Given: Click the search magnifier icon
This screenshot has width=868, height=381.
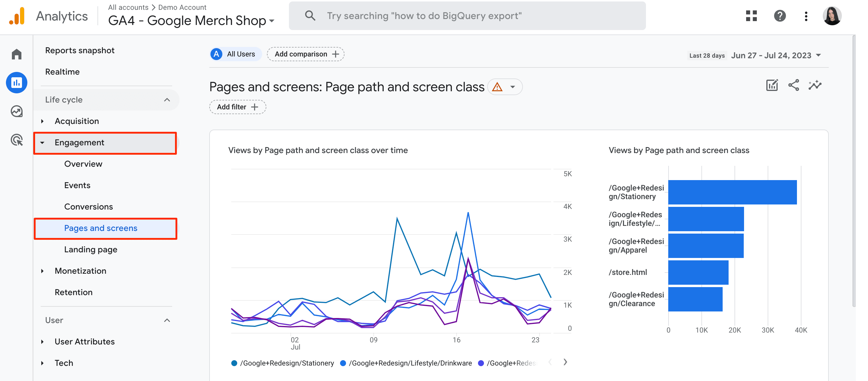Looking at the screenshot, I should (x=310, y=16).
